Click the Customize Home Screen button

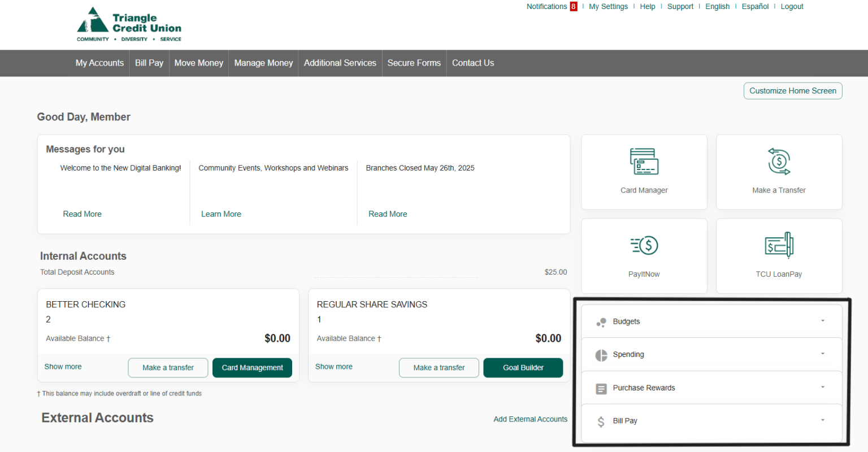pos(792,90)
